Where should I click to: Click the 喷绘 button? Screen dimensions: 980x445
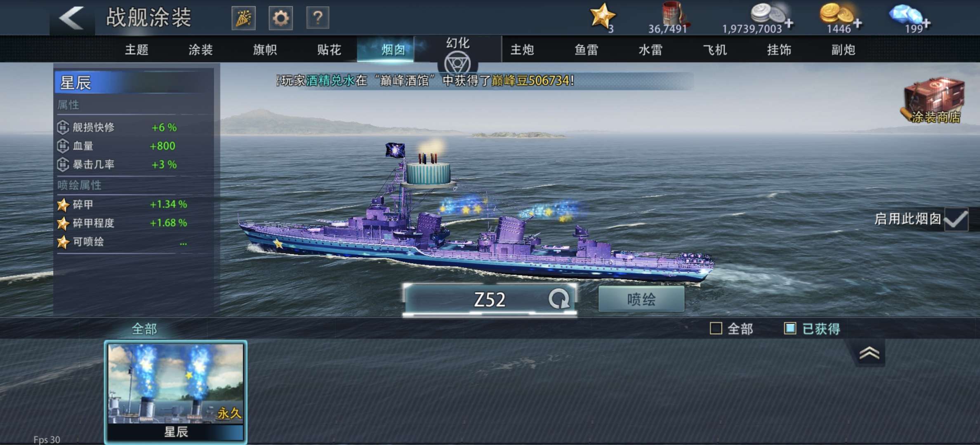[641, 299]
